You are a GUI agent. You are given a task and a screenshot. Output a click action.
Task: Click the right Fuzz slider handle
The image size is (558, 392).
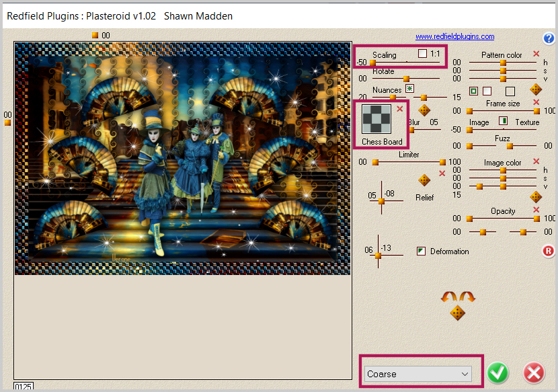(x=510, y=146)
